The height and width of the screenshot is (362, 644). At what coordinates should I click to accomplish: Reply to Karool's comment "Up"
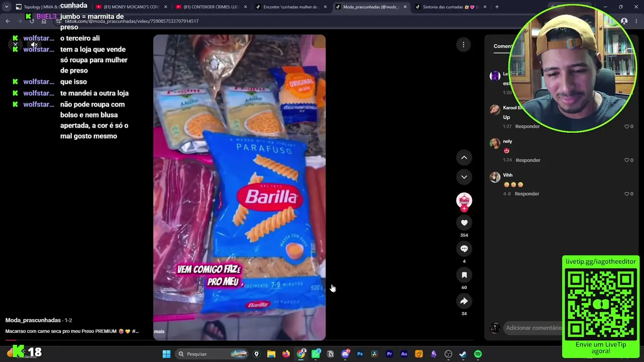527,126
